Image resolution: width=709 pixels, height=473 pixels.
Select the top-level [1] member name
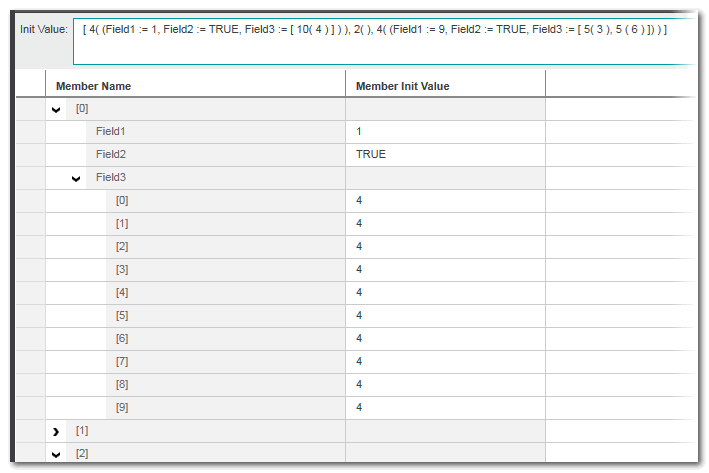[83, 431]
